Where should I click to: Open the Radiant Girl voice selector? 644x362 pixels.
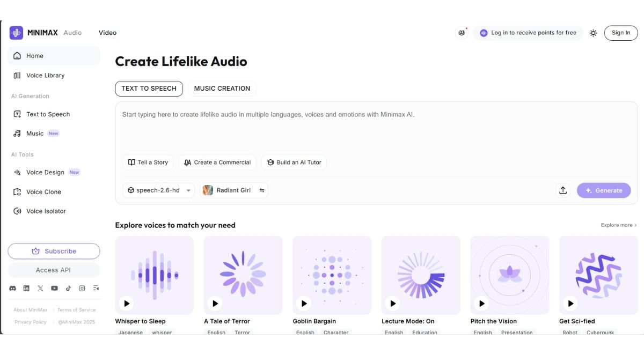[x=231, y=190]
